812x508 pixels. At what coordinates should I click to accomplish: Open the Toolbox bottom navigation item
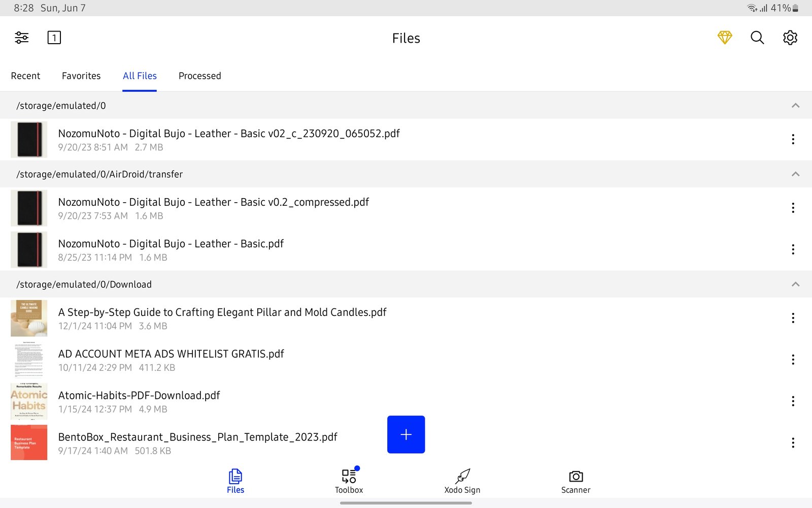pos(349,482)
